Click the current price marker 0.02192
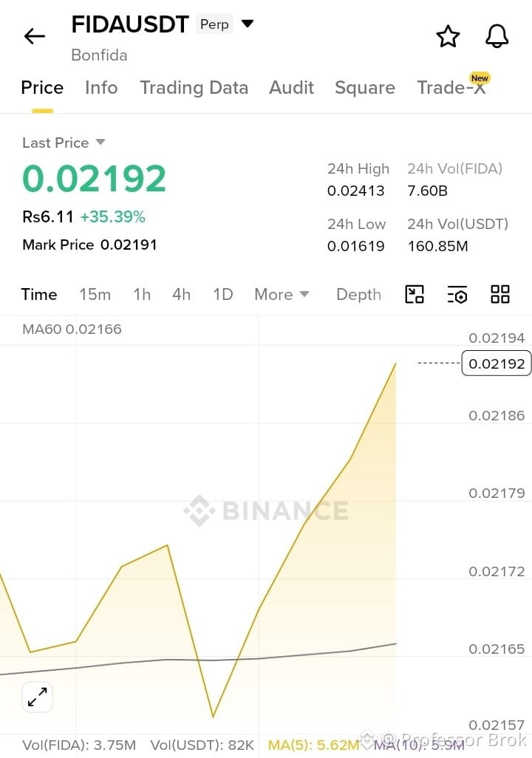Image resolution: width=532 pixels, height=758 pixels. coord(497,363)
